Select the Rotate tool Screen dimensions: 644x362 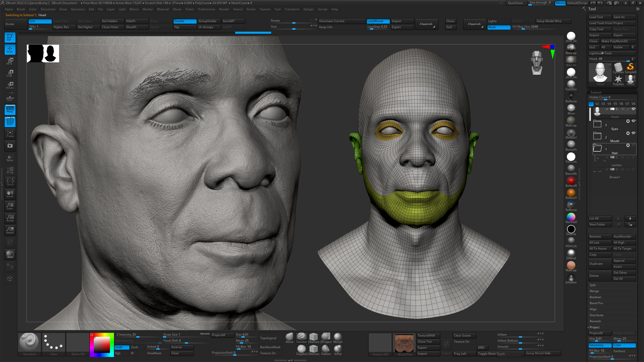[10, 85]
